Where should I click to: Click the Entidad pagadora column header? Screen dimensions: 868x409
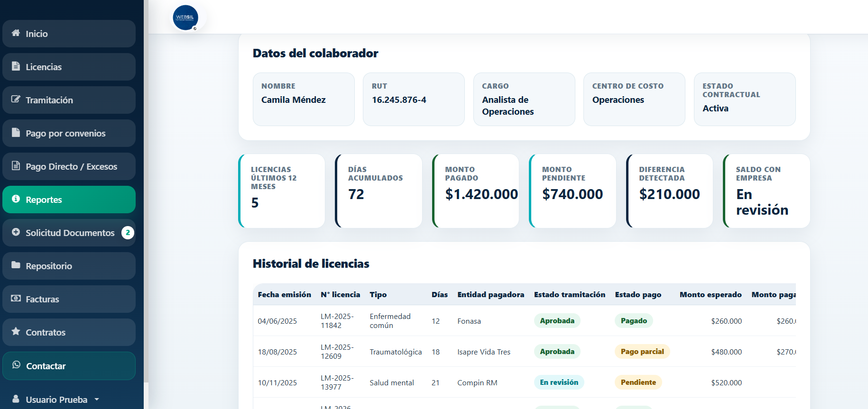coord(490,295)
